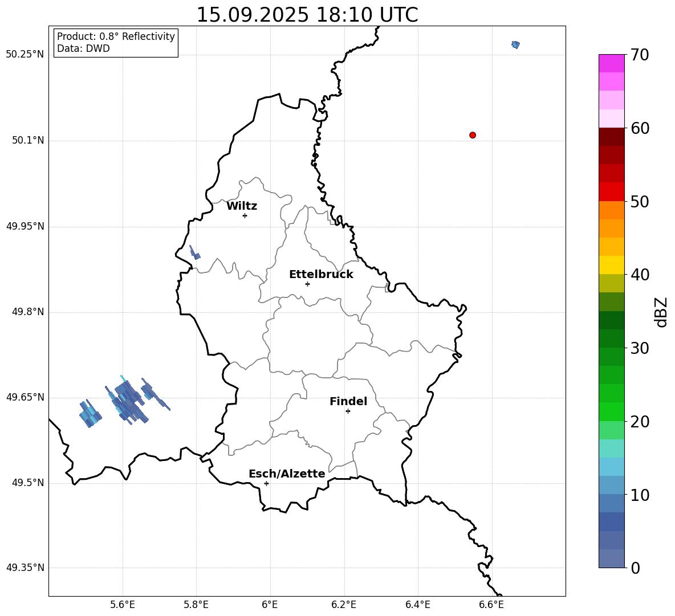Click the 5.8°E longitude label
675x616 pixels.
196,605
